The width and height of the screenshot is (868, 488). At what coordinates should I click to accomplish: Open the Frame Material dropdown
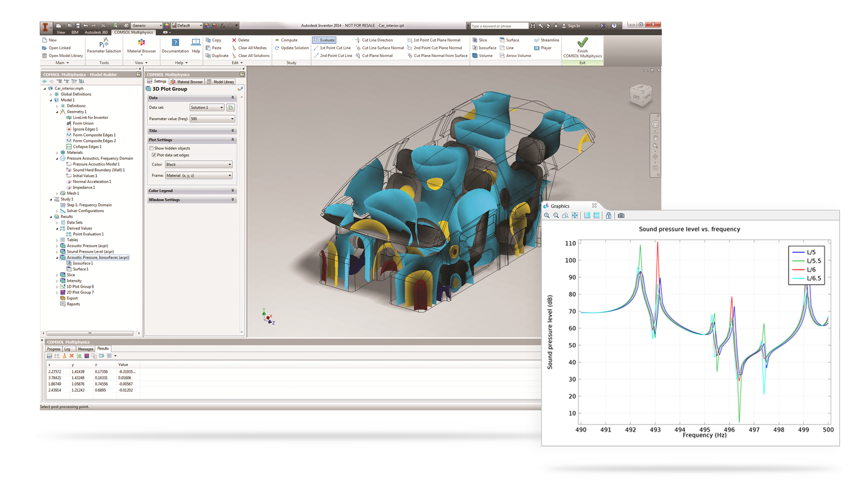click(x=198, y=175)
